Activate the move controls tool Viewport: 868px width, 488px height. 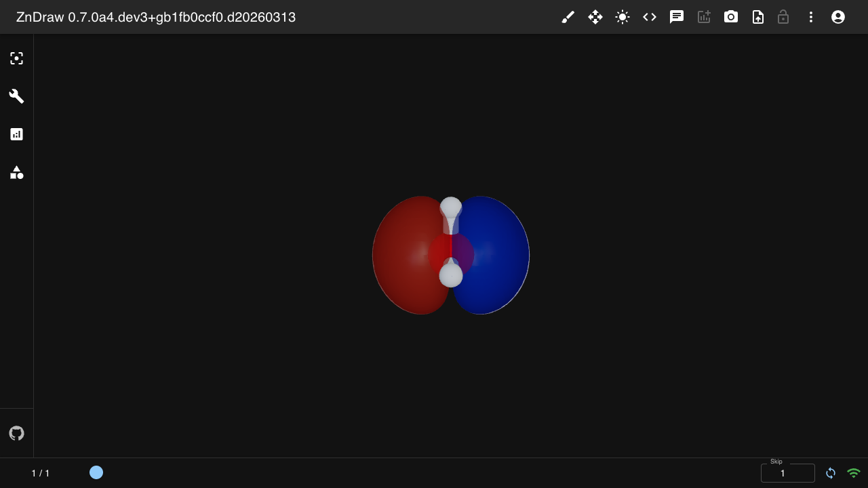click(595, 17)
